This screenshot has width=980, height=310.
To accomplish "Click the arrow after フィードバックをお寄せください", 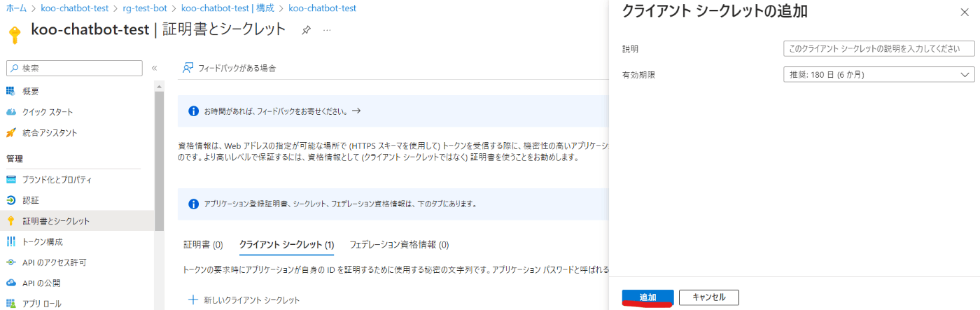I will (356, 111).
